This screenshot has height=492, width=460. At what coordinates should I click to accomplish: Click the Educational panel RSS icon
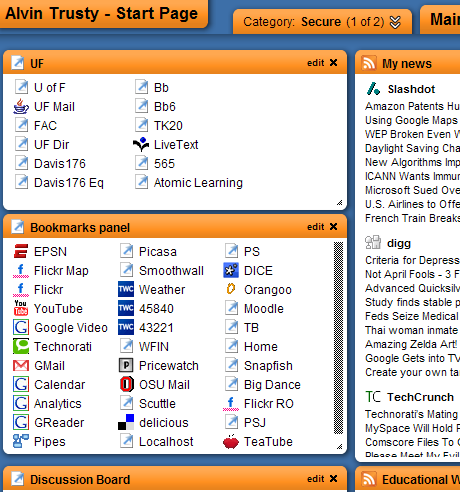click(x=369, y=479)
